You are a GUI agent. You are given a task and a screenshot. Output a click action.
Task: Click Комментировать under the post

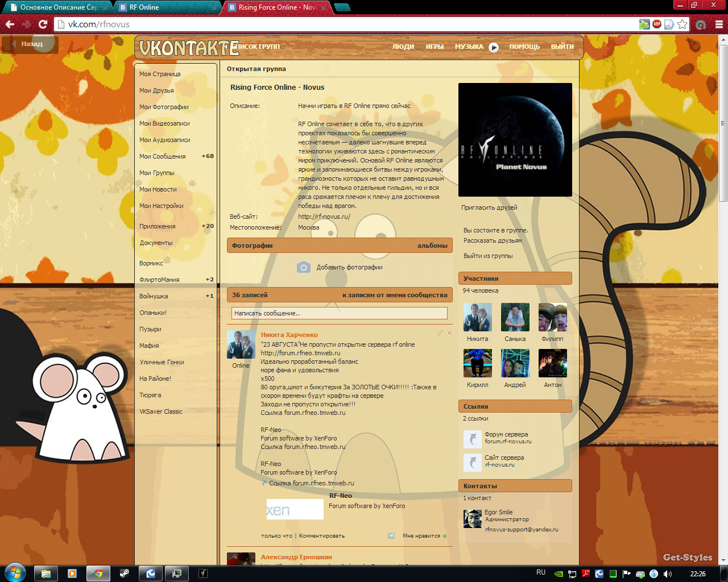click(322, 535)
